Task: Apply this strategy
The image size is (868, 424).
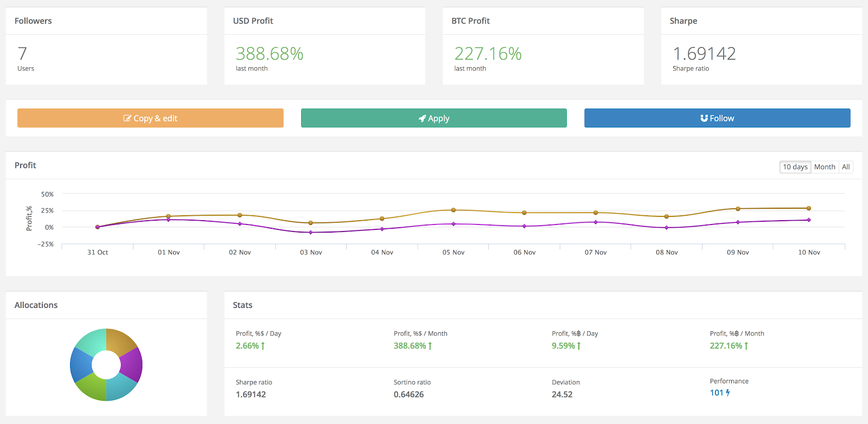Action: [434, 118]
